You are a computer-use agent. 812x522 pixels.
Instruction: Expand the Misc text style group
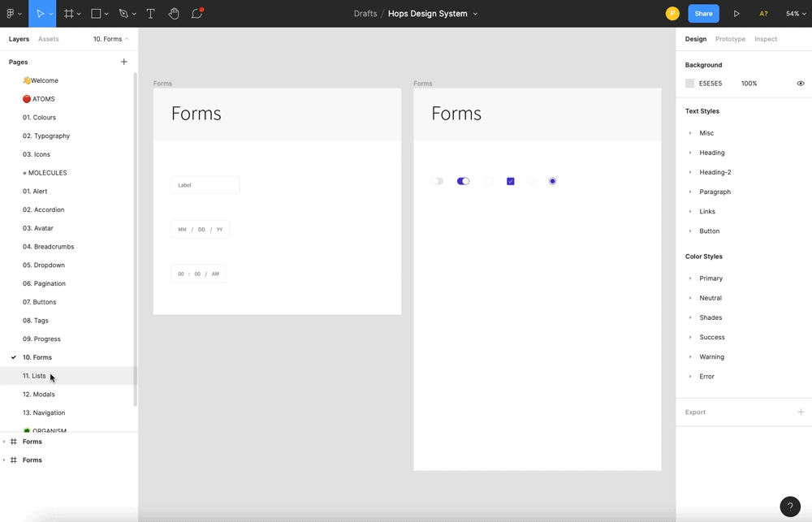coord(690,133)
